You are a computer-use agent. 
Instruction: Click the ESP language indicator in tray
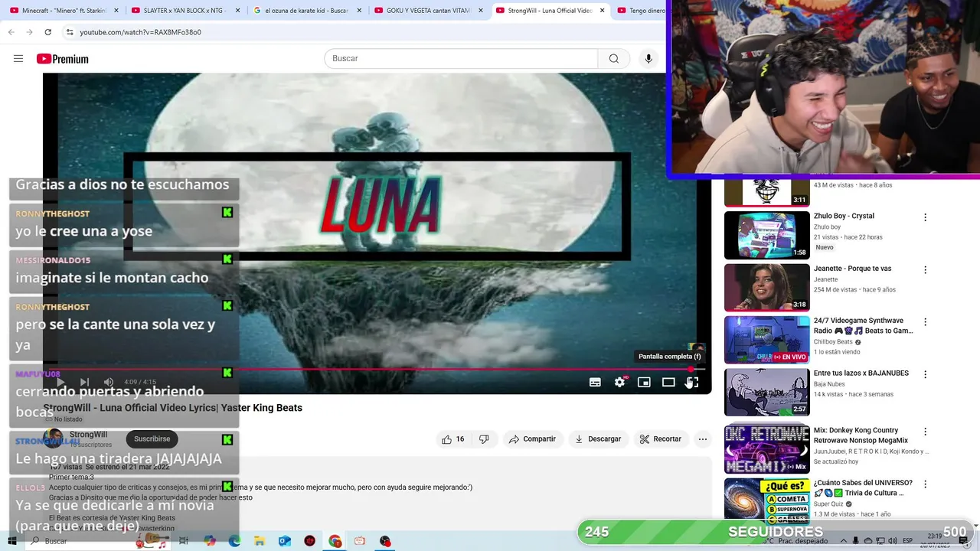pos(907,541)
